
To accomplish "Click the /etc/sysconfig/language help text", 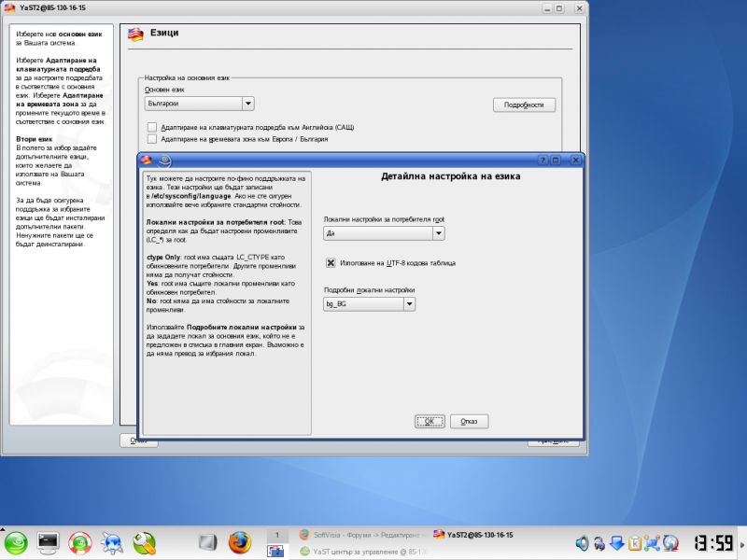I will 190,196.
